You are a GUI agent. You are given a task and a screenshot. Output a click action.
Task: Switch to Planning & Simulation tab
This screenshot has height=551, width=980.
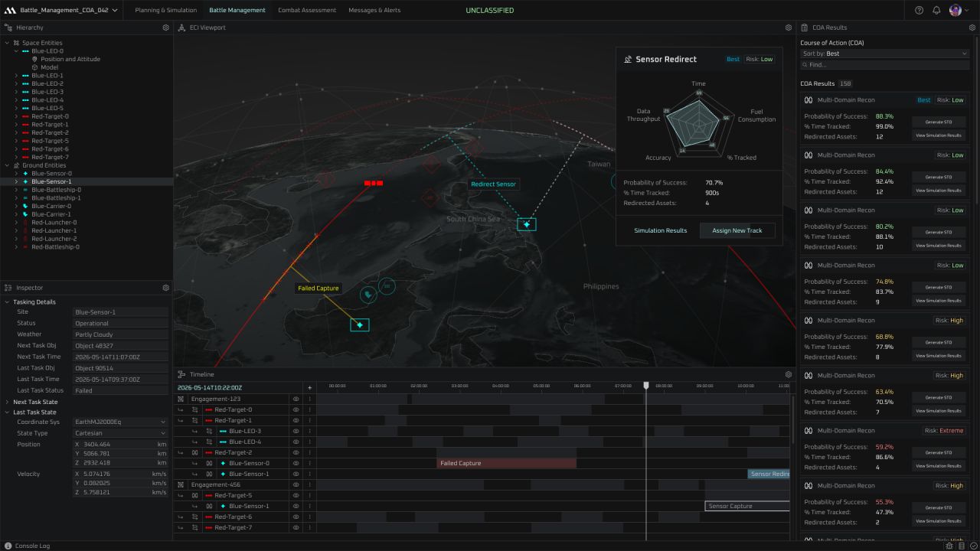pos(165,10)
